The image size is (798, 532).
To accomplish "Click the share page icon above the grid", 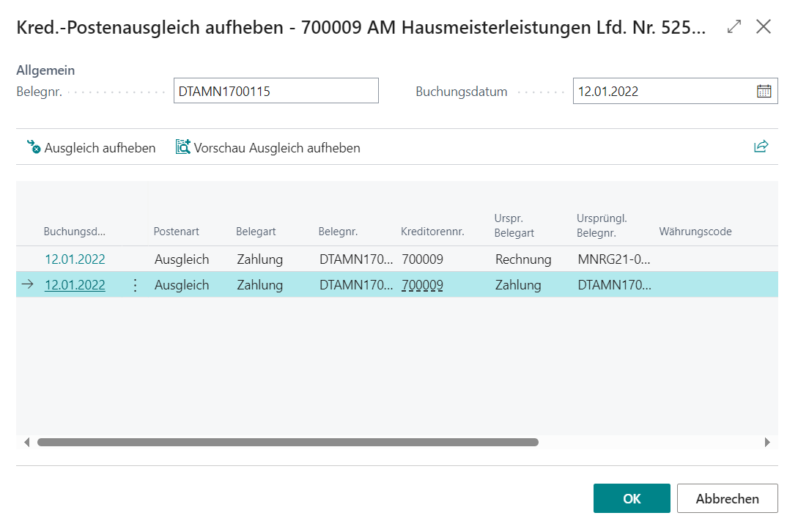I will [761, 146].
